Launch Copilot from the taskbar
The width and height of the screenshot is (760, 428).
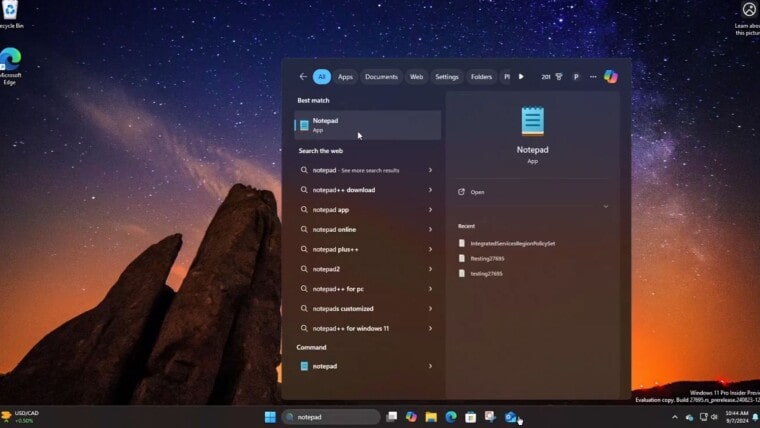412,417
